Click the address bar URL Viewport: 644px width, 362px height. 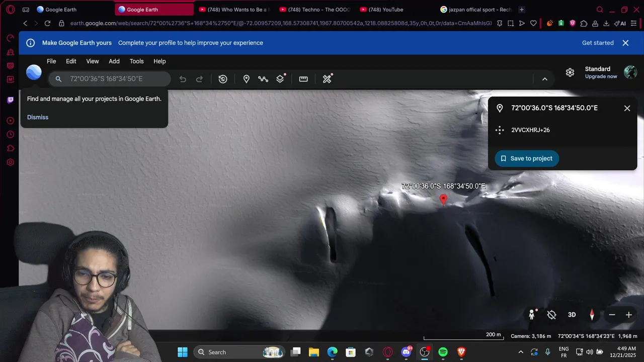pos(281,23)
